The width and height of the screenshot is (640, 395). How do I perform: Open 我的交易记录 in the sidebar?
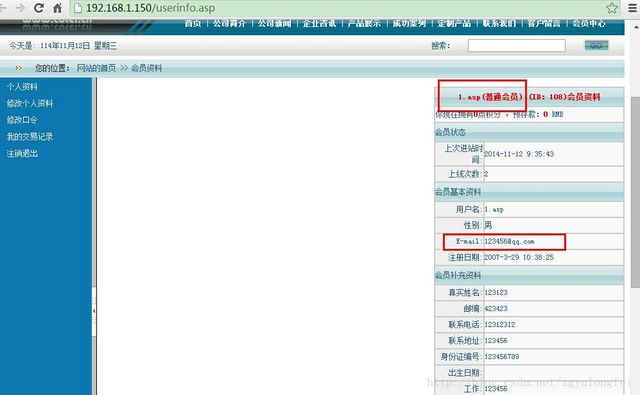[30, 137]
